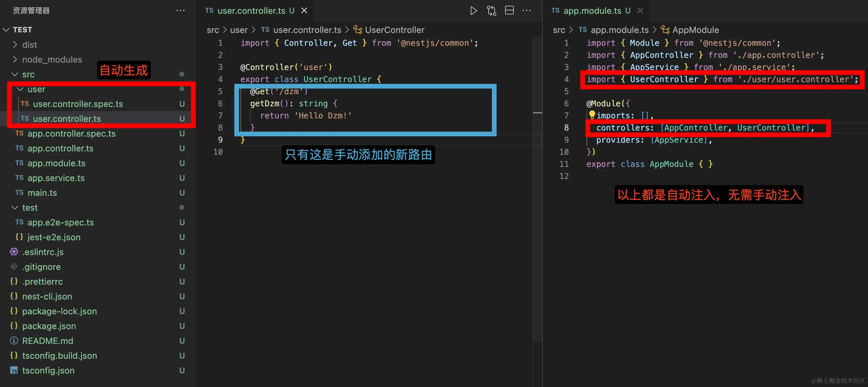Click the lightbulb quick-fix icon on imports line
Screen dimensions: 868x387
point(592,115)
